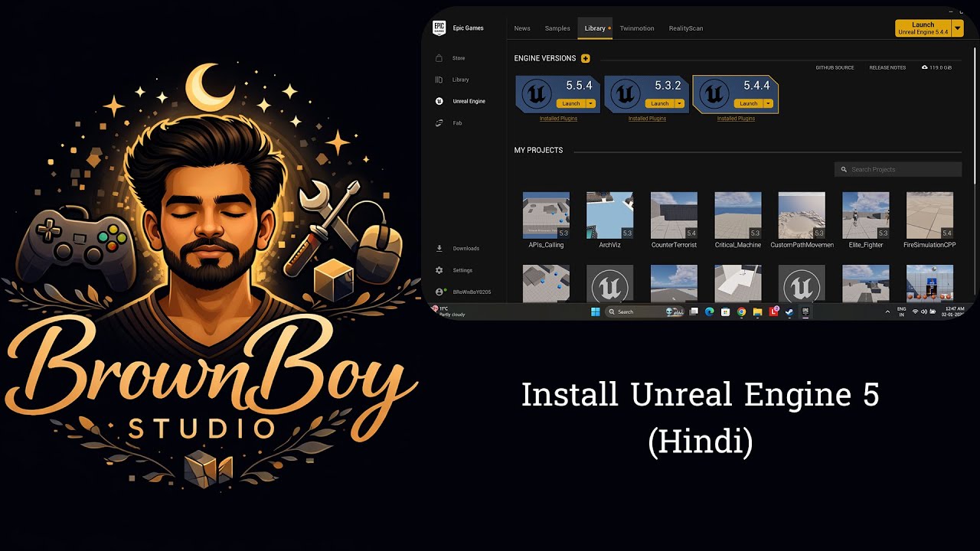Open the Twinmotion tab
Screen dimensions: 980x551
click(x=637, y=28)
